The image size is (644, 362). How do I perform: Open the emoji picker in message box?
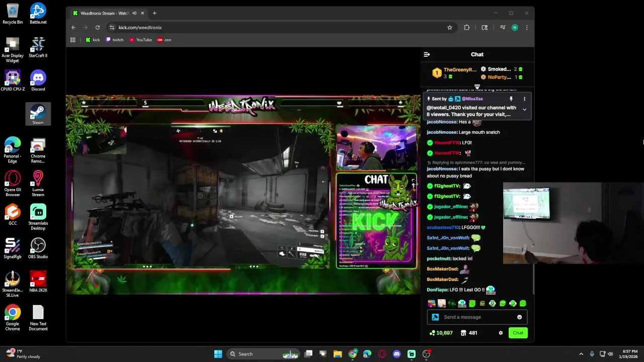[x=520, y=317]
